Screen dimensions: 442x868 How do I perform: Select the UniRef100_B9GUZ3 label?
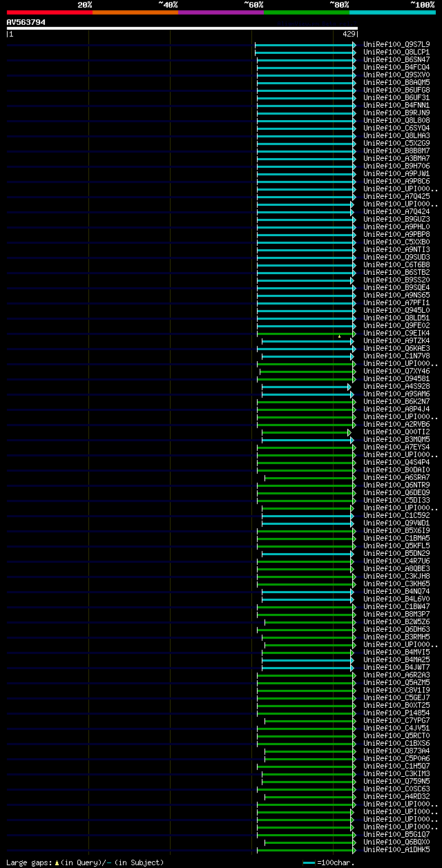pyautogui.click(x=396, y=219)
